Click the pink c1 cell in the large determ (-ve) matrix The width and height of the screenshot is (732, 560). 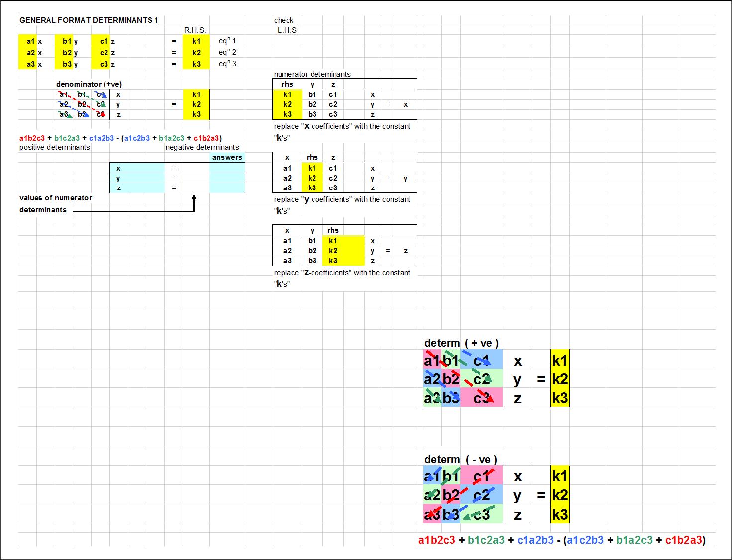[481, 476]
